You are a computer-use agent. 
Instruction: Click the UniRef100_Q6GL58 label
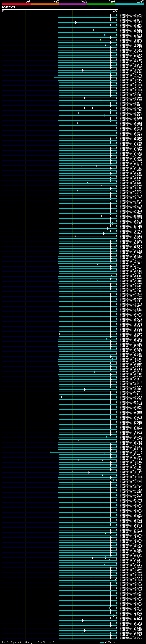tap(131, 588)
